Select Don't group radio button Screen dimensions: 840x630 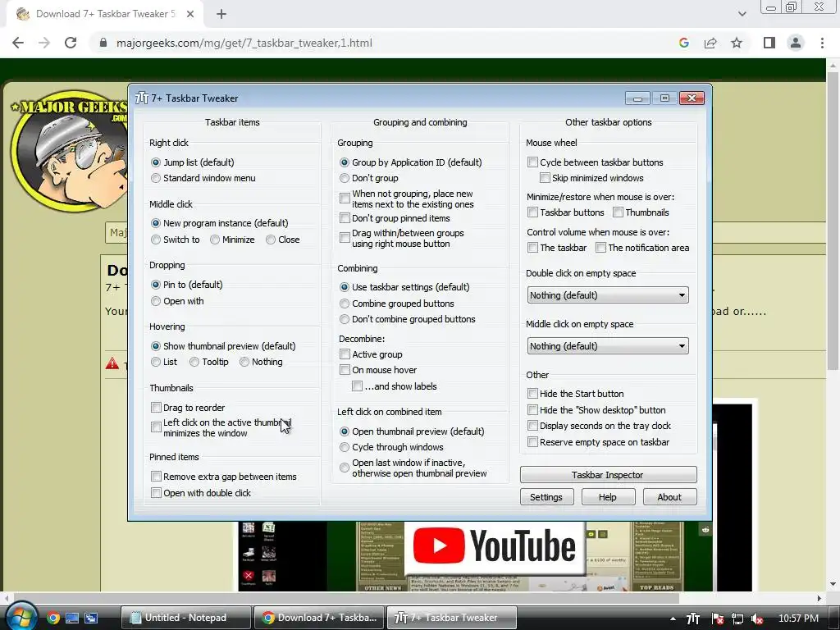pos(345,178)
